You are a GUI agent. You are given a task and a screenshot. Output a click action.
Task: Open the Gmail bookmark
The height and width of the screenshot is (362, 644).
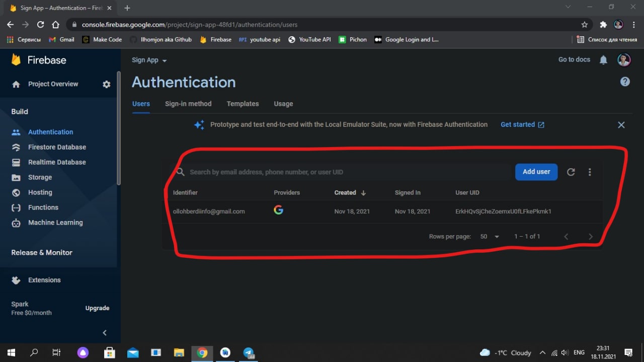click(61, 39)
